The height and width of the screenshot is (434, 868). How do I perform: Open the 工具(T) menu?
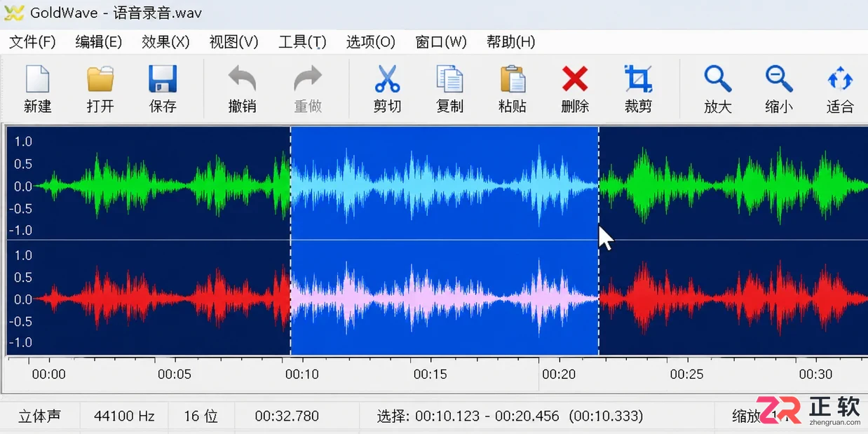coord(302,42)
